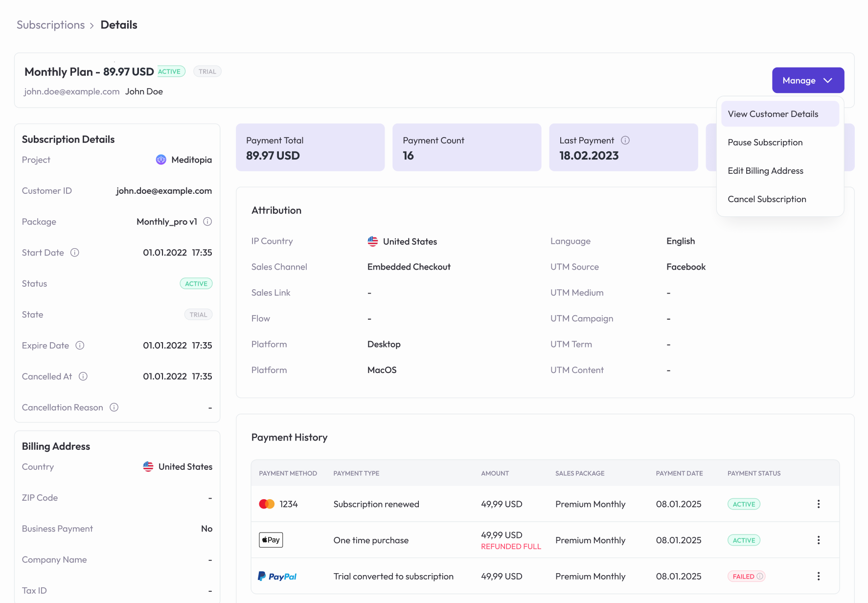
Task: Click info icon next to Package value
Action: (207, 222)
